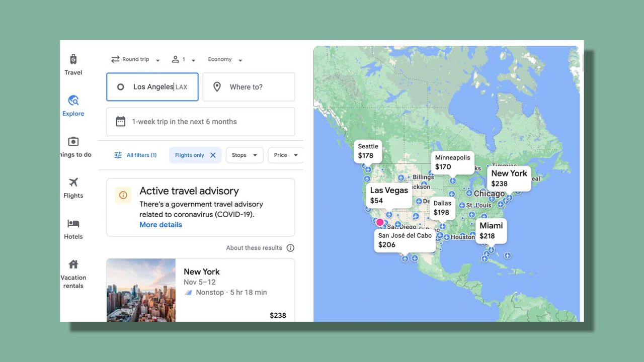This screenshot has width=644, height=362.
Task: Open More details advisory link
Action: 160,225
